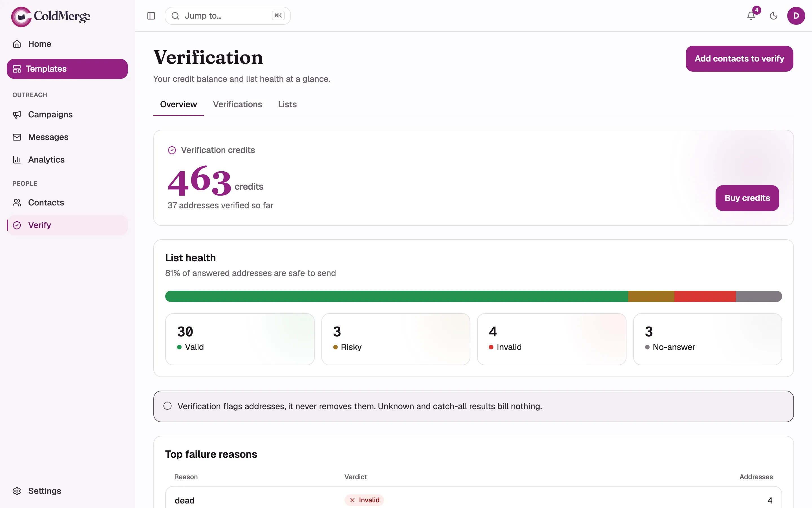
Task: Click amber Risky segment of health bar
Action: pyautogui.click(x=651, y=296)
